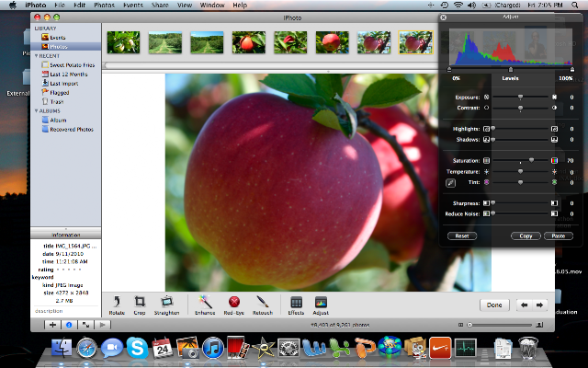Open the Edit menu
588x368 pixels.
tap(79, 6)
